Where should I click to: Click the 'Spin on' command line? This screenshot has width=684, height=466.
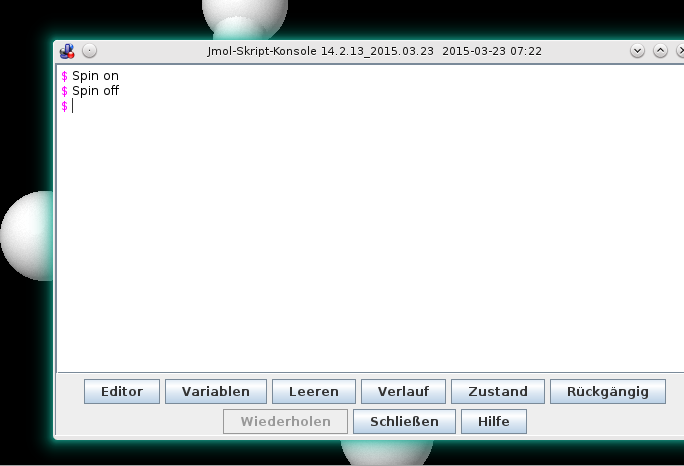95,76
